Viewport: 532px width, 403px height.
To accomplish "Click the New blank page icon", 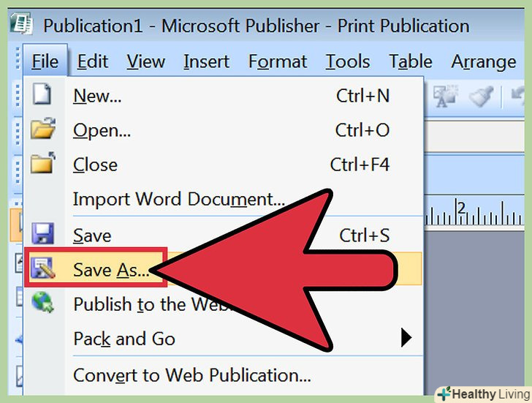I will click(42, 94).
